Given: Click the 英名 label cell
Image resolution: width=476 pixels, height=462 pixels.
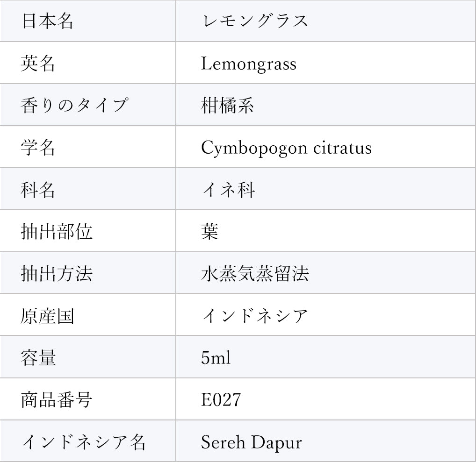Looking at the screenshot, I should click(38, 64).
